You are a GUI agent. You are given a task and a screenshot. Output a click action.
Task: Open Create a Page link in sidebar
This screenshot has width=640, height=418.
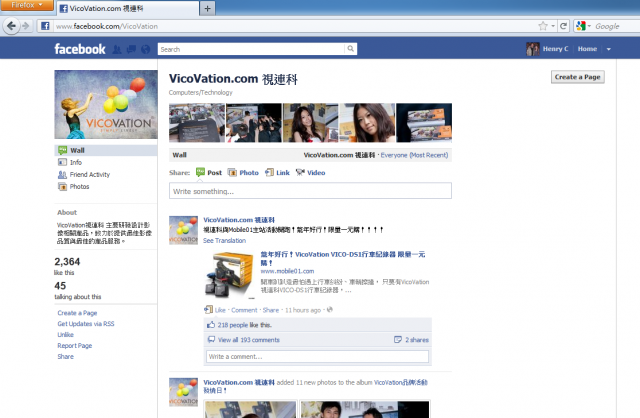click(77, 313)
